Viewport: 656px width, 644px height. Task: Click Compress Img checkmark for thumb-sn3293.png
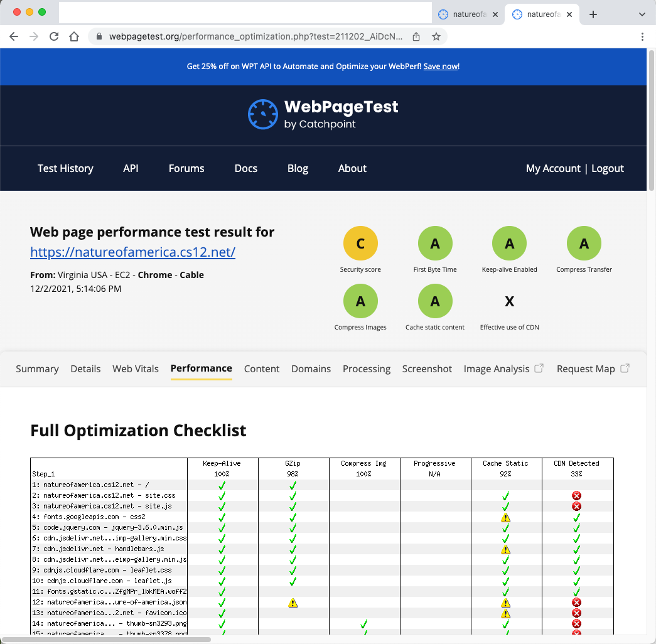point(363,624)
